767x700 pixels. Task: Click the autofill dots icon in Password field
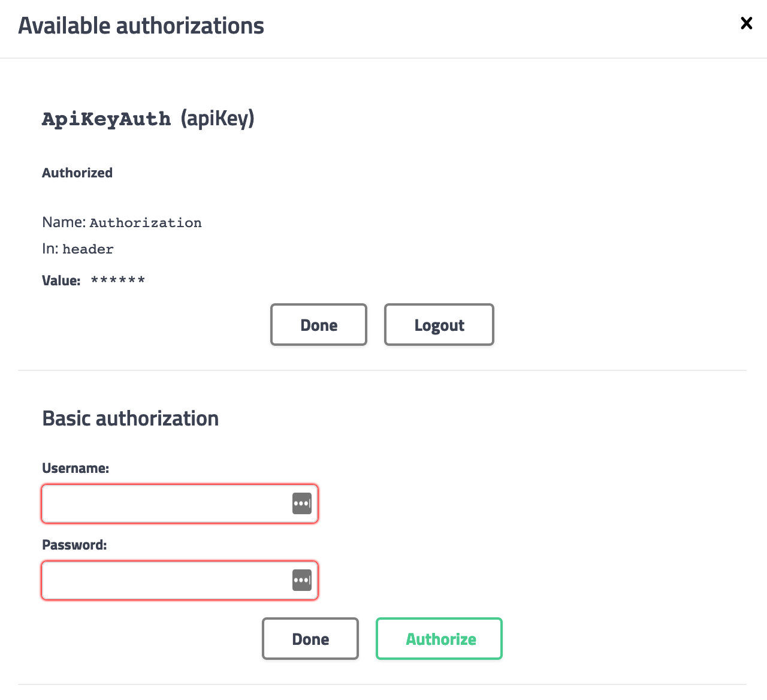(303, 580)
